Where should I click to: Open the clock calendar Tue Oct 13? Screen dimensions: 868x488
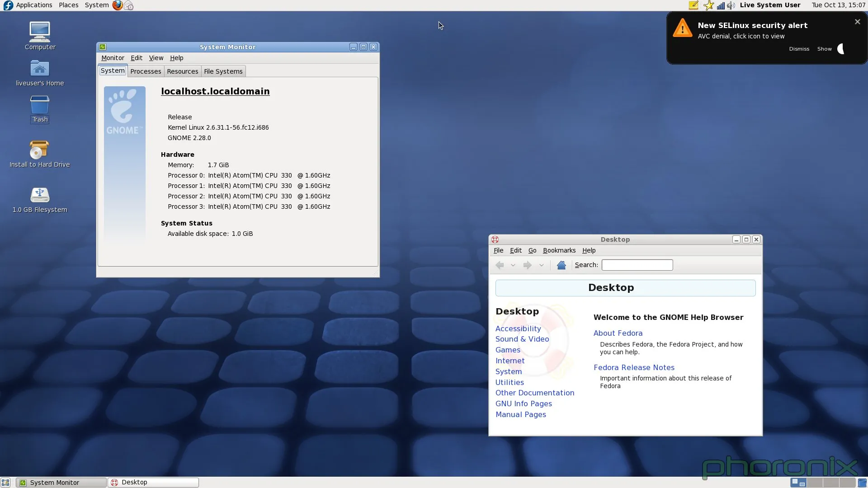pyautogui.click(x=839, y=5)
